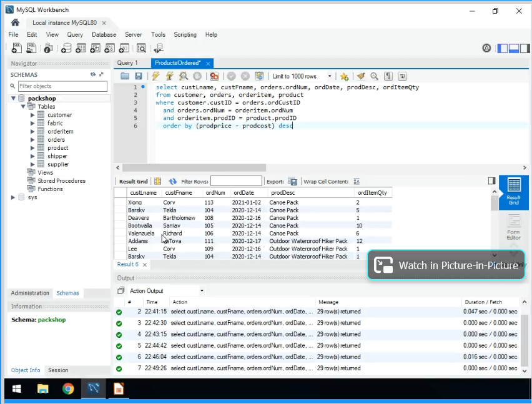This screenshot has height=404, width=532.
Task: Toggle the bottom output panel visibility
Action: [x=515, y=48]
